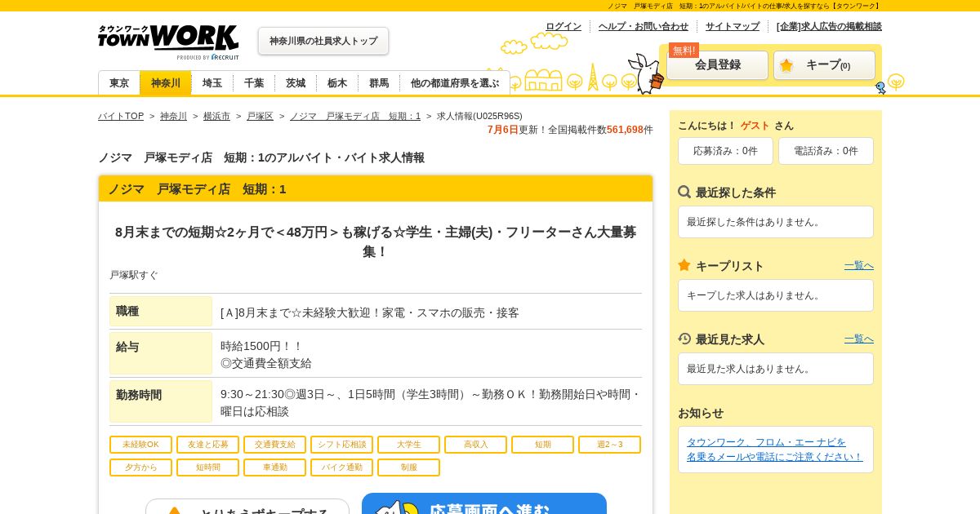Viewport: 980px width, 514px height.
Task: Open ノジマ 戸塚モディ店 短期：1 breadcrumb
Action: tap(355, 116)
